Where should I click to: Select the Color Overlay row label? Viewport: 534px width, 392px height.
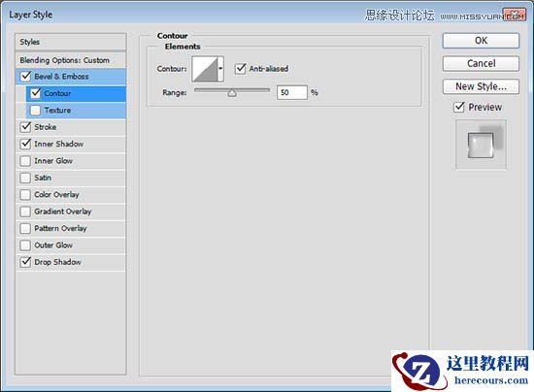pyautogui.click(x=56, y=195)
